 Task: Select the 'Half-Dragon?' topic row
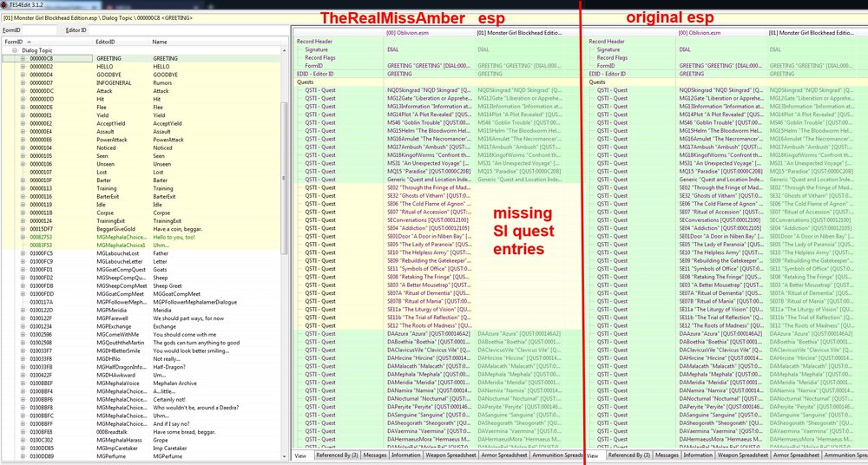141,367
